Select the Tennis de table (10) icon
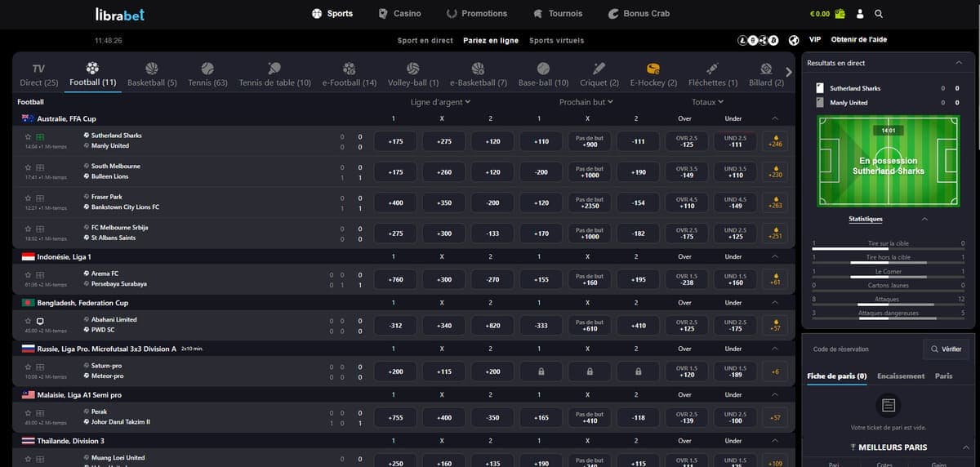This screenshot has width=980, height=467. pos(274,69)
